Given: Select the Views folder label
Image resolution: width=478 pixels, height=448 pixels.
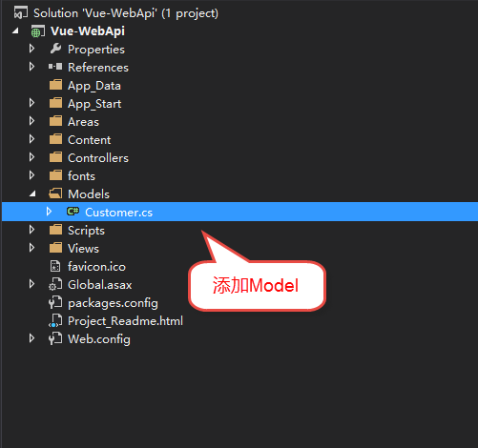Looking at the screenshot, I should point(83,249).
